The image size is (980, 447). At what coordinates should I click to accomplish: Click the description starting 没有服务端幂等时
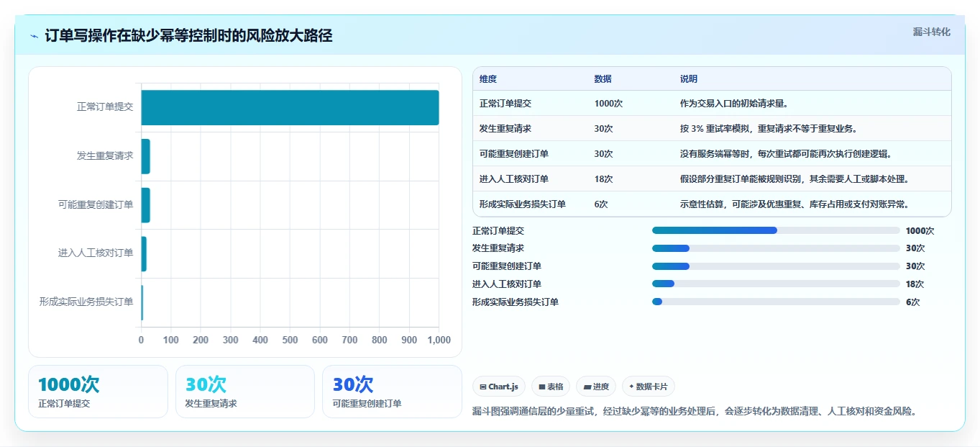786,154
